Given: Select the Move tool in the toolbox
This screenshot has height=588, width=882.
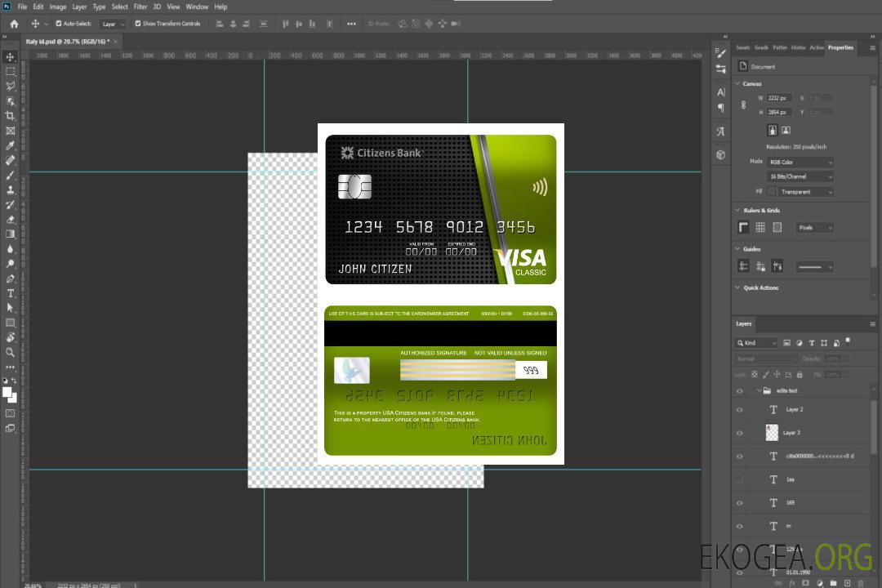Looking at the screenshot, I should pos(10,57).
